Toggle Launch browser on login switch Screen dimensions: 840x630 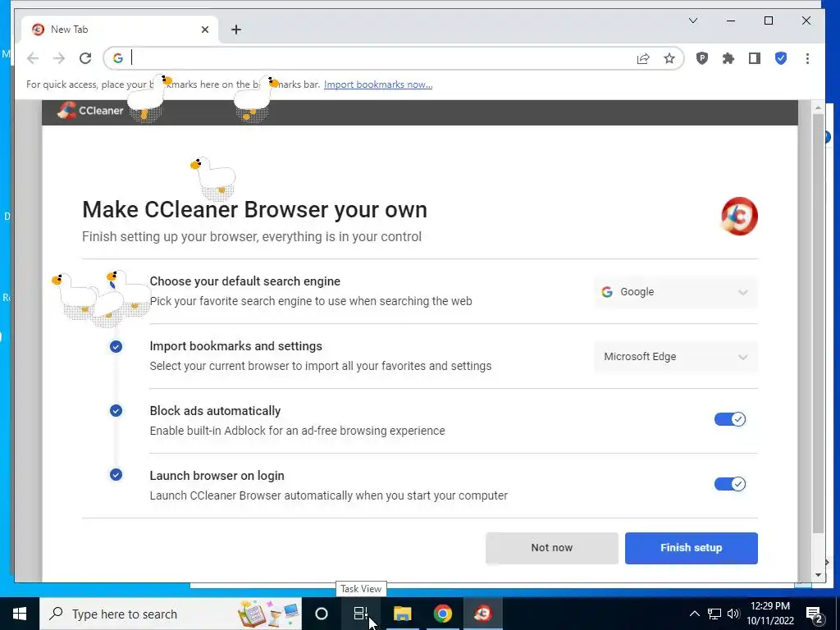[729, 484]
